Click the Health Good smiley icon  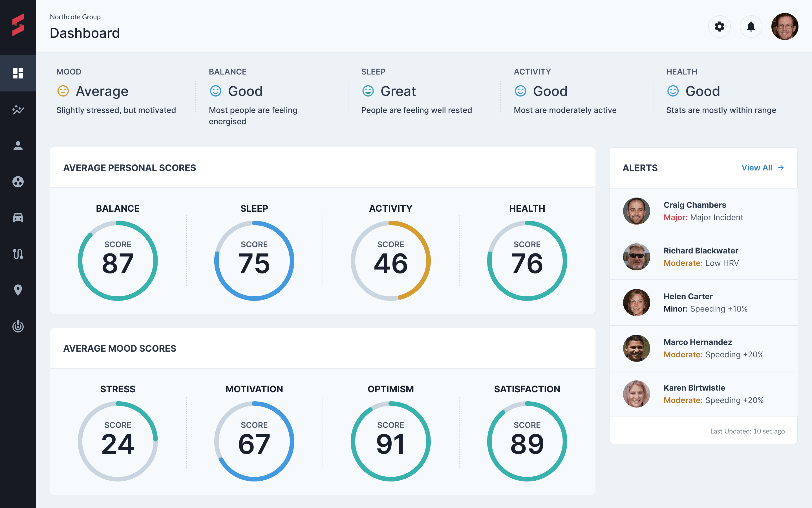click(673, 91)
